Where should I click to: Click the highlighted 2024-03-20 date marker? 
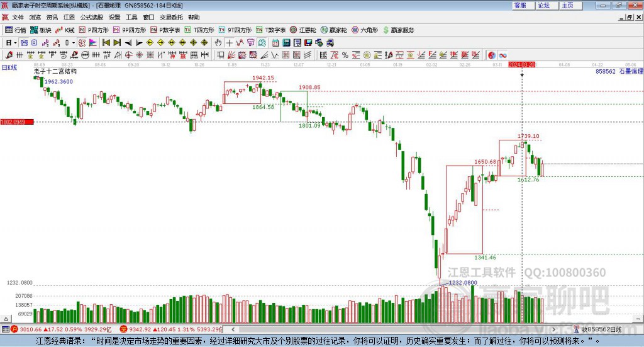point(521,64)
